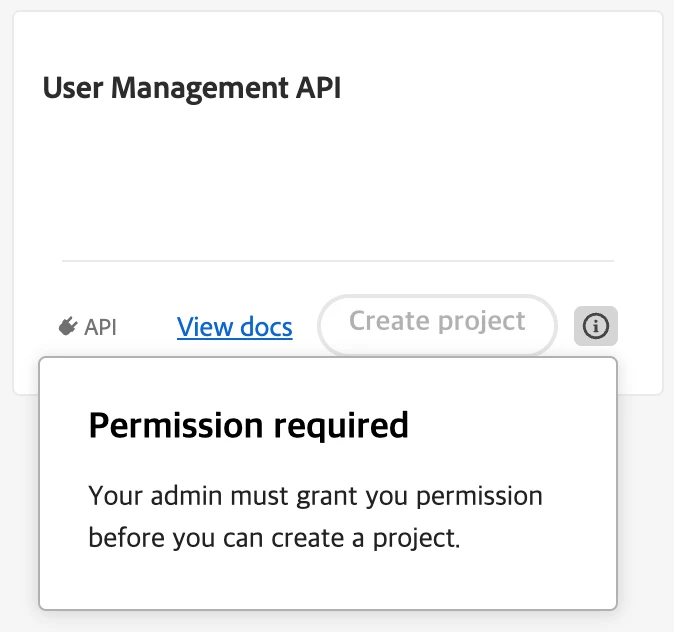Click blank popover space right of the heading
Screen dimensions: 674x632
click(x=510, y=425)
